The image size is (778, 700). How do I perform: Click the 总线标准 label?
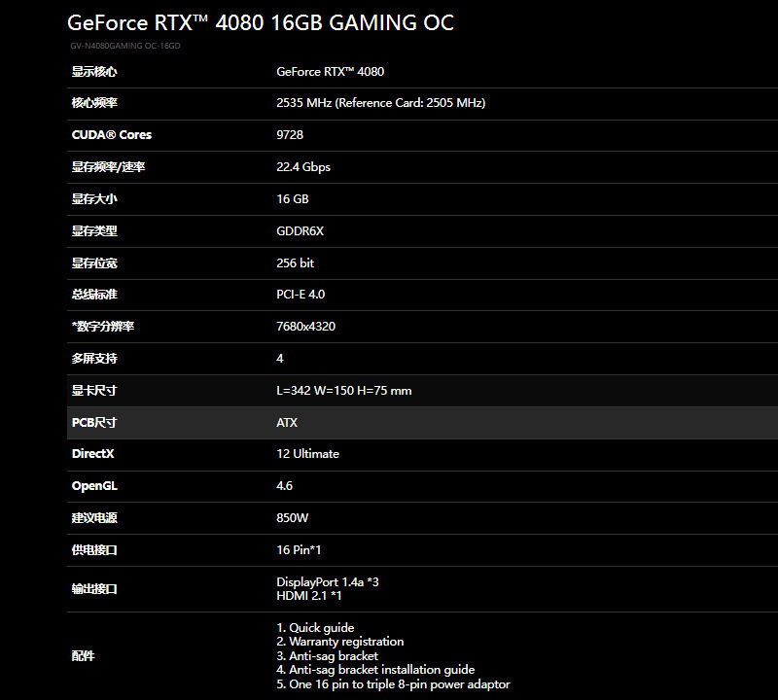pos(94,295)
